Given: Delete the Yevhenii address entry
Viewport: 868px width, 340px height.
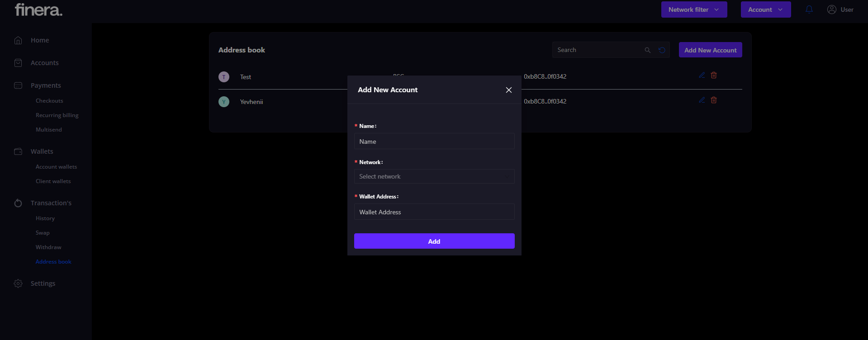Looking at the screenshot, I should pyautogui.click(x=714, y=100).
